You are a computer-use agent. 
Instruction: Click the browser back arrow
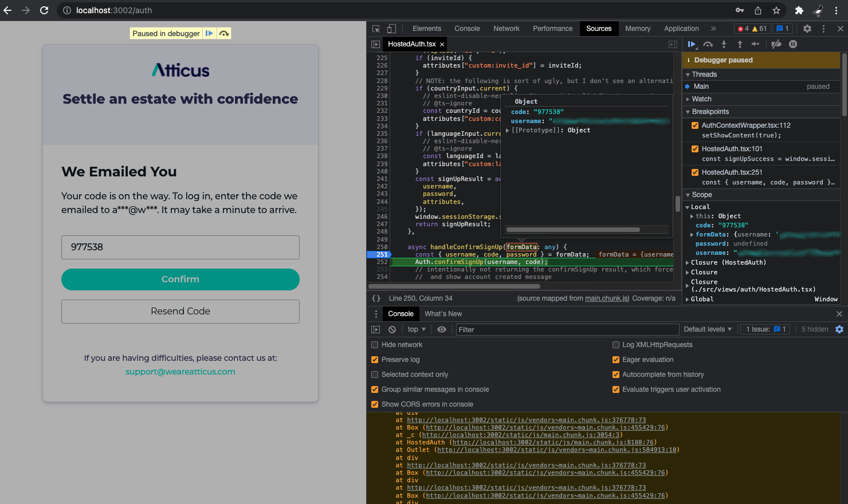(x=7, y=10)
